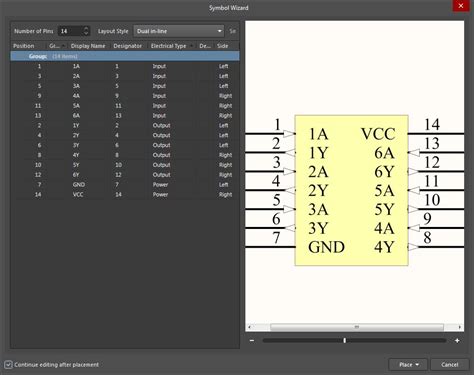Select display name 3A cell
This screenshot has width=474, height=375.
tap(76, 86)
